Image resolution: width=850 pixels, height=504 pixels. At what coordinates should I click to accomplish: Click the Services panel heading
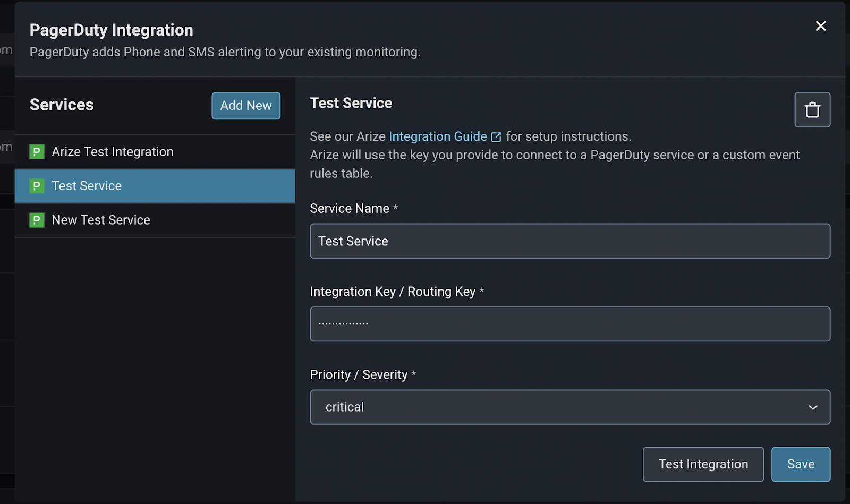tap(62, 105)
